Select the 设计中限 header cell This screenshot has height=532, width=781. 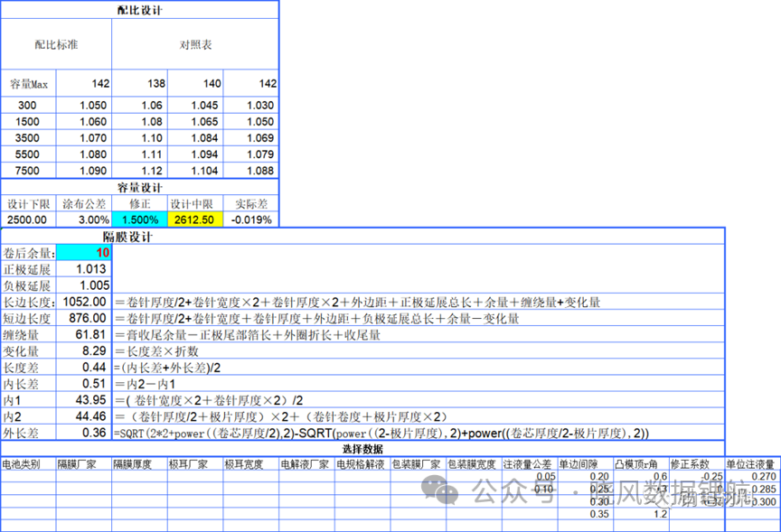coord(196,204)
